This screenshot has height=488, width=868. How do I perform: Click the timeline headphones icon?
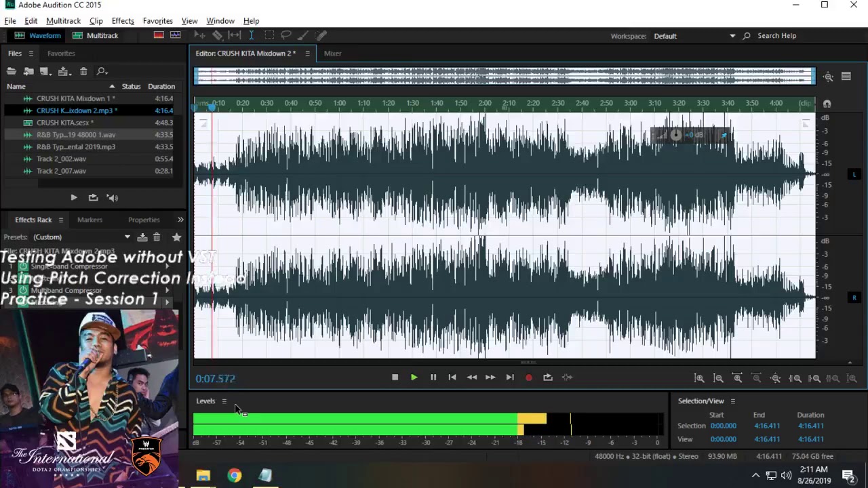(827, 104)
